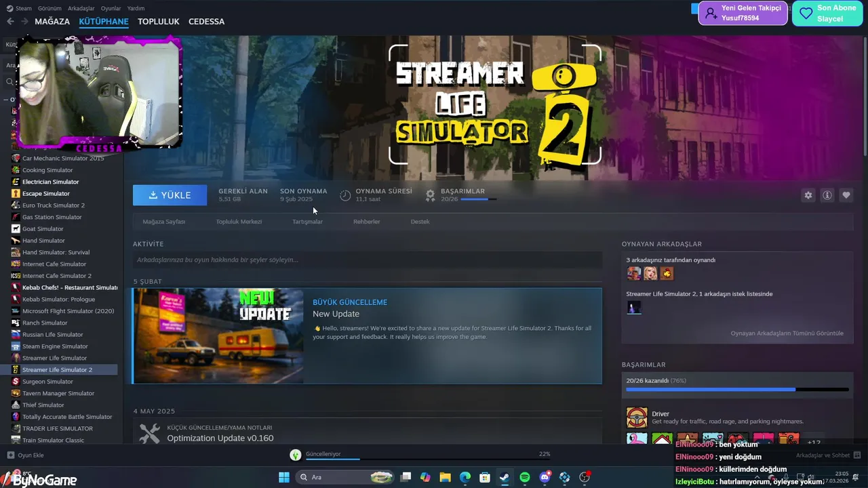
Task: Open File Explorer from taskbar
Action: point(445,477)
